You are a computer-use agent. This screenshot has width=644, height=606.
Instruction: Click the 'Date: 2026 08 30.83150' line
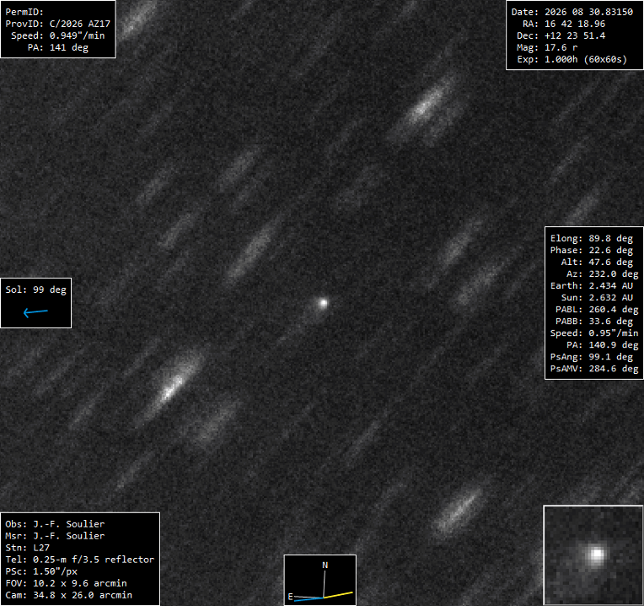point(572,12)
